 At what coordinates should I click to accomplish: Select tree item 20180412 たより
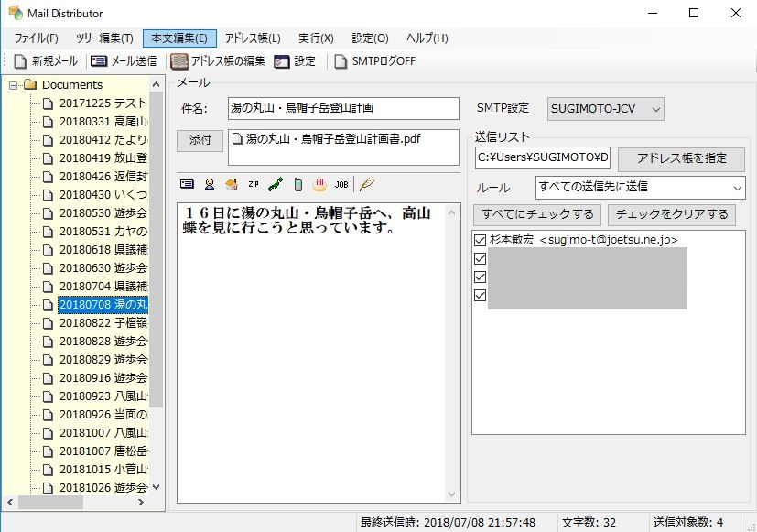point(103,140)
